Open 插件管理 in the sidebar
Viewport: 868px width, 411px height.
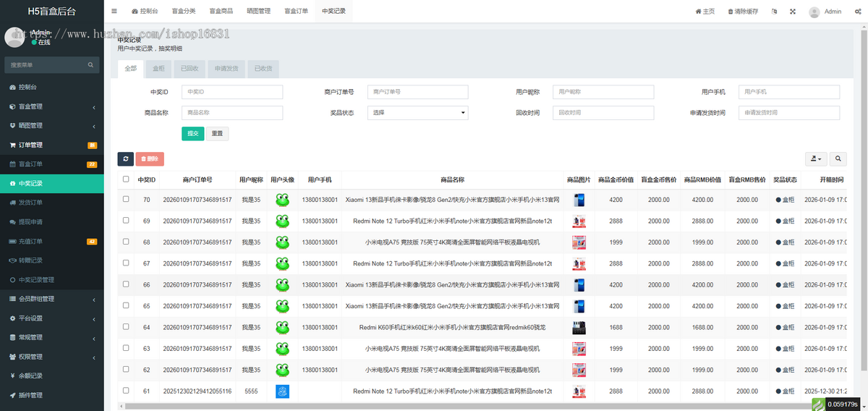(x=52, y=395)
